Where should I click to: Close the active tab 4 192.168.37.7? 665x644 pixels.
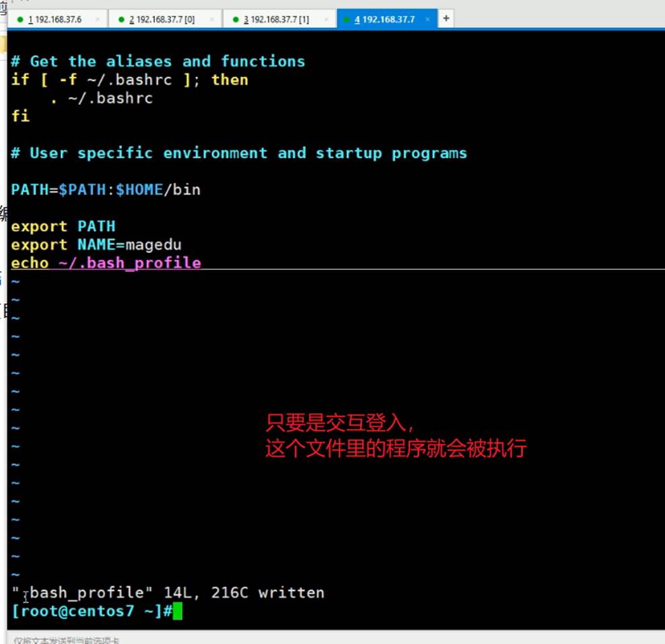[428, 20]
